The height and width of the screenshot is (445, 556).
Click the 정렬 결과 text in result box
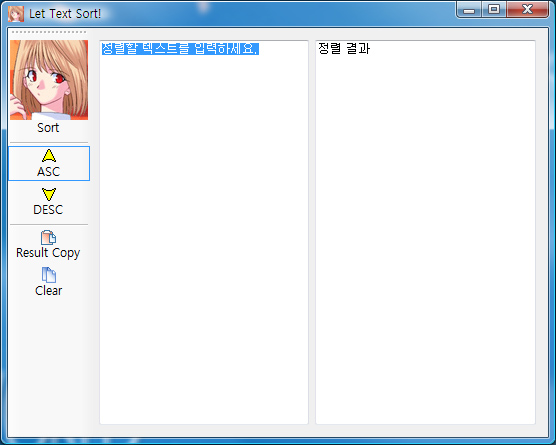(x=344, y=49)
